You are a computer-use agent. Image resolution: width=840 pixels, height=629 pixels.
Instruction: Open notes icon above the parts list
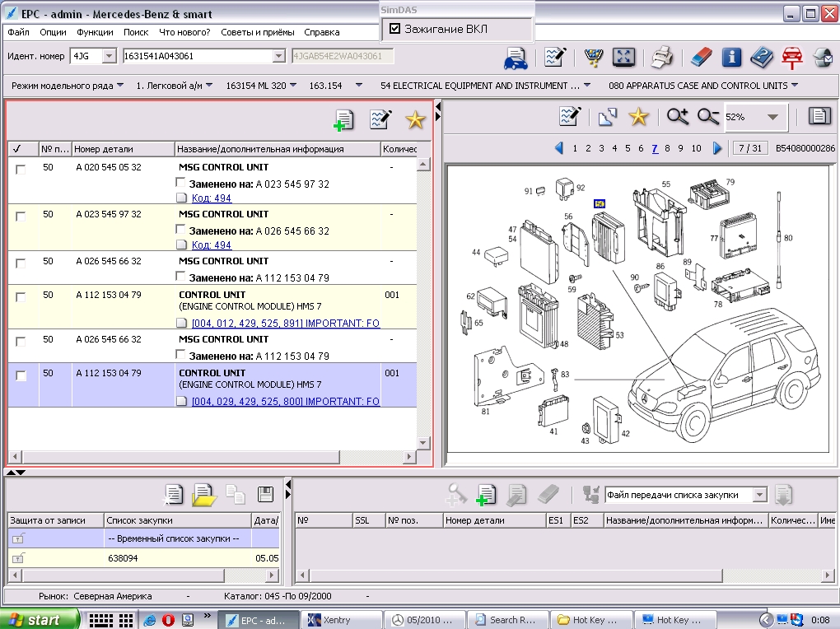click(x=380, y=119)
